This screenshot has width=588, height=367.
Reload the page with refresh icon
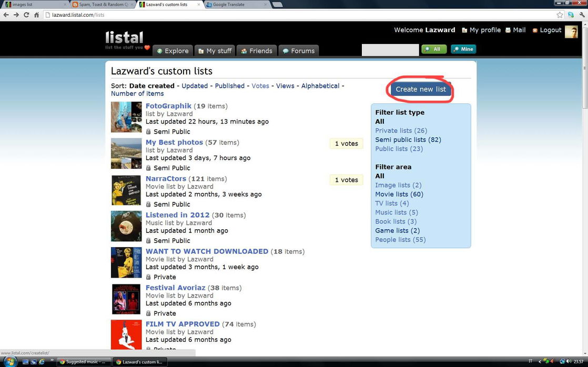[26, 15]
